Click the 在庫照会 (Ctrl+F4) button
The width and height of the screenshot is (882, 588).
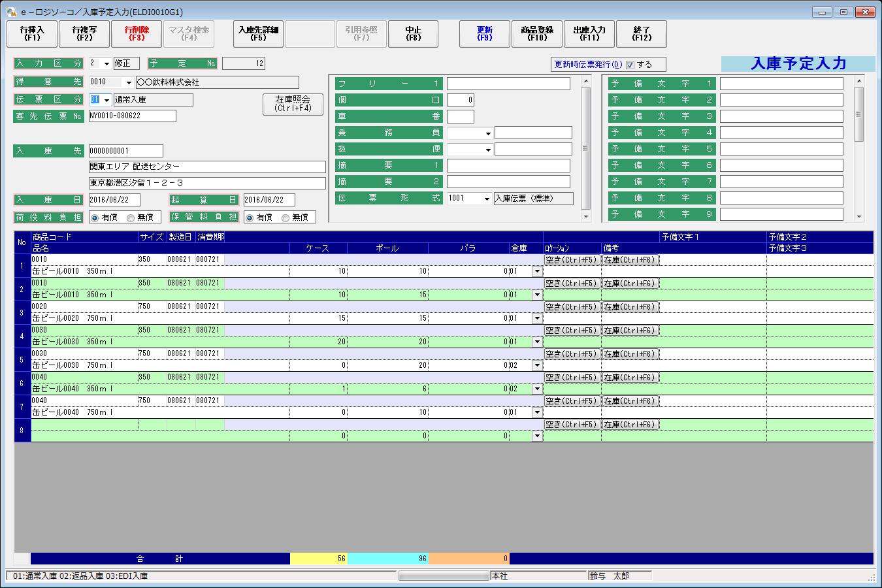tap(293, 104)
